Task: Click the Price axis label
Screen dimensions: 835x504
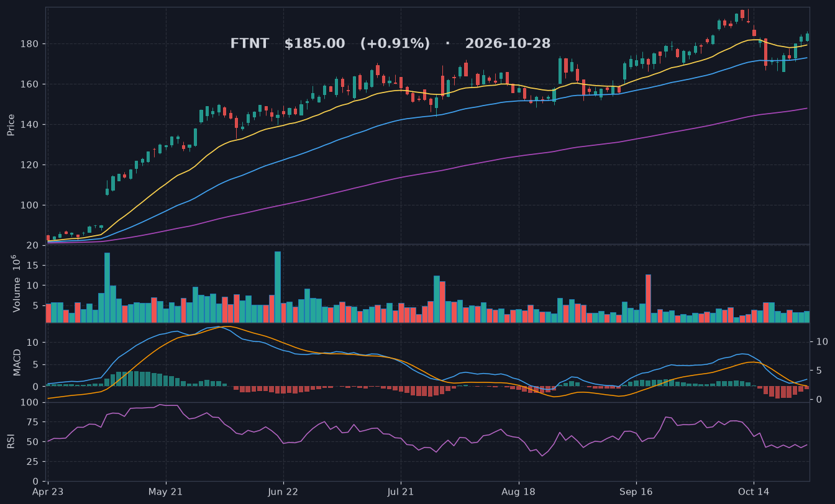Action: [x=11, y=125]
